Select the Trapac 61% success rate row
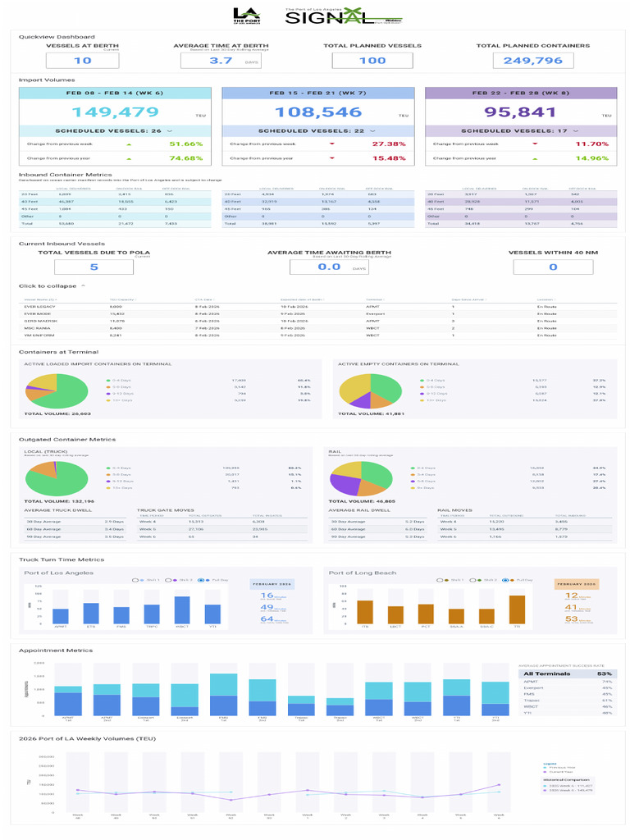This screenshot has width=630, height=840. pyautogui.click(x=568, y=701)
